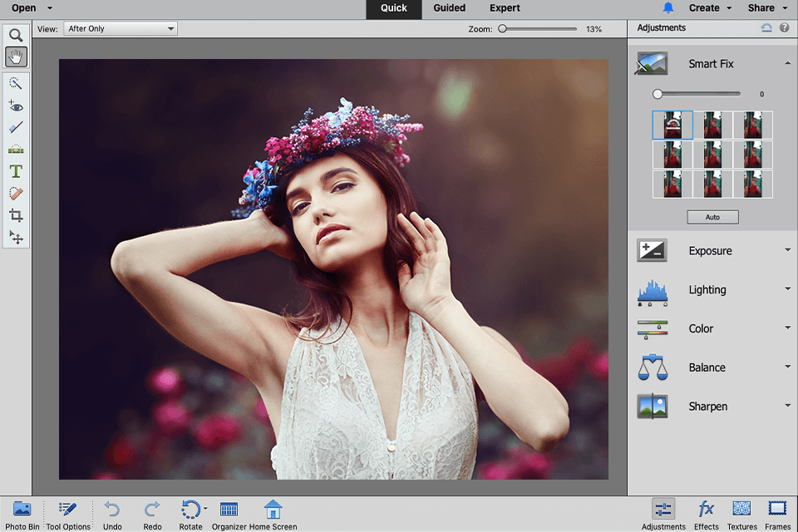Viewport: 798px width, 532px height.
Task: Select the Red Eye Removal tool
Action: point(16,106)
